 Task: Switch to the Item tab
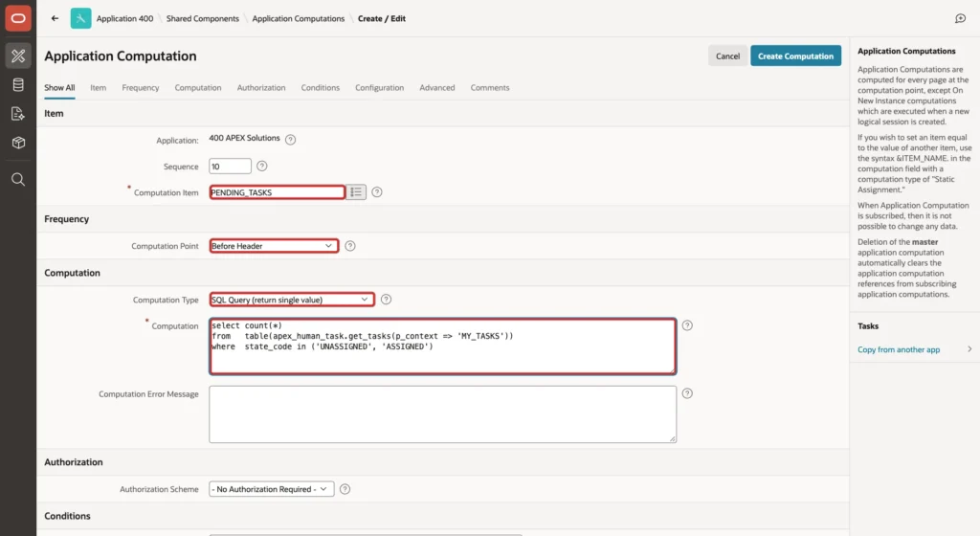pyautogui.click(x=99, y=87)
